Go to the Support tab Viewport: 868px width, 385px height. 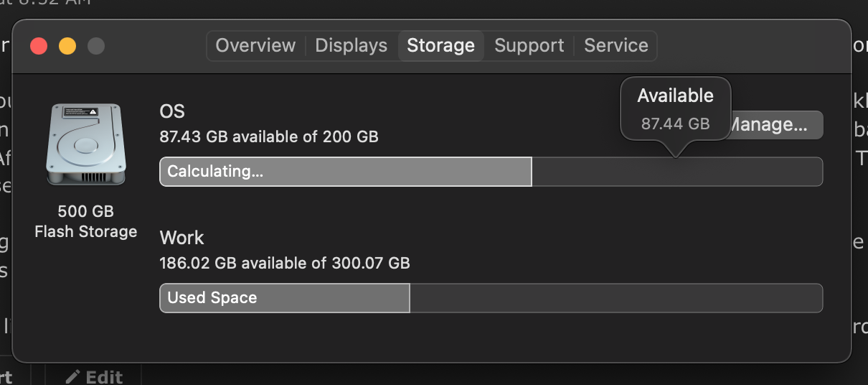point(529,45)
